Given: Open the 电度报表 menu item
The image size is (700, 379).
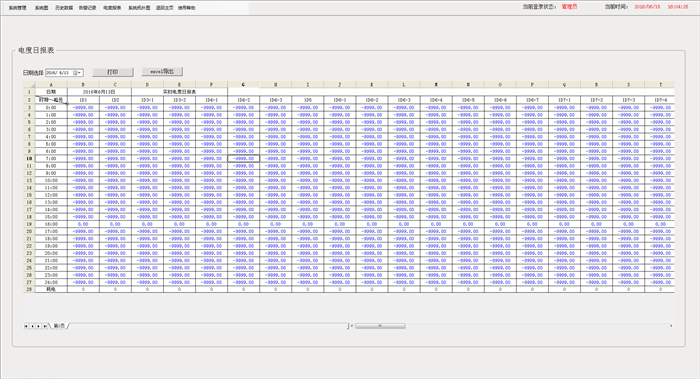Looking at the screenshot, I should click(x=112, y=8).
